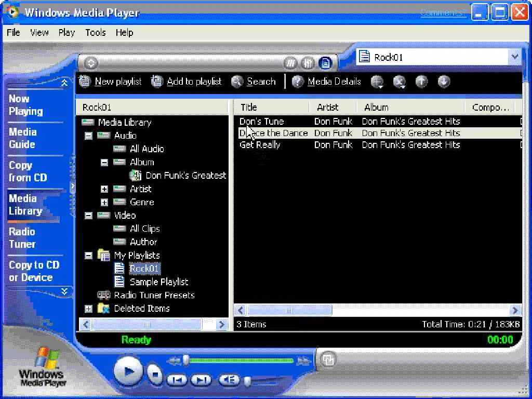Click the fast forward icon beside seek bar
The image size is (532, 399).
pyautogui.click(x=303, y=361)
